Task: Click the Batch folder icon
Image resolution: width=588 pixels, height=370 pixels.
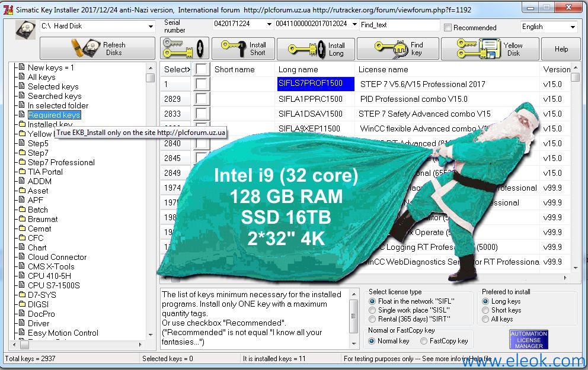Action: [22, 209]
